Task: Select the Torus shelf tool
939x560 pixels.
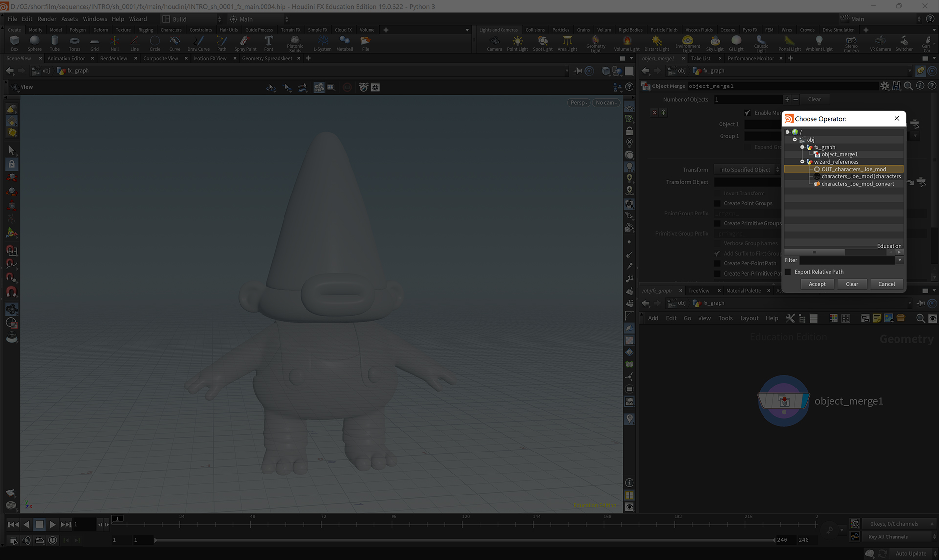Action: click(x=74, y=43)
